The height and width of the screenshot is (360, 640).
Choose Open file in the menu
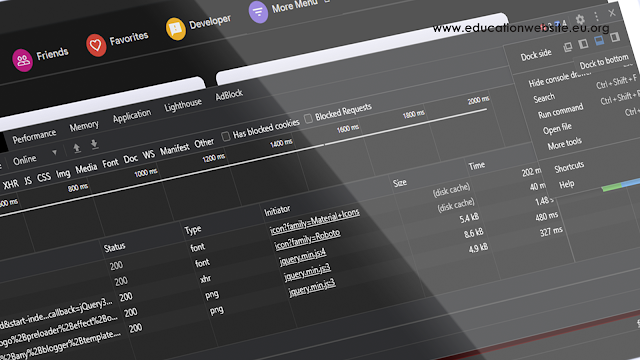pos(557,128)
